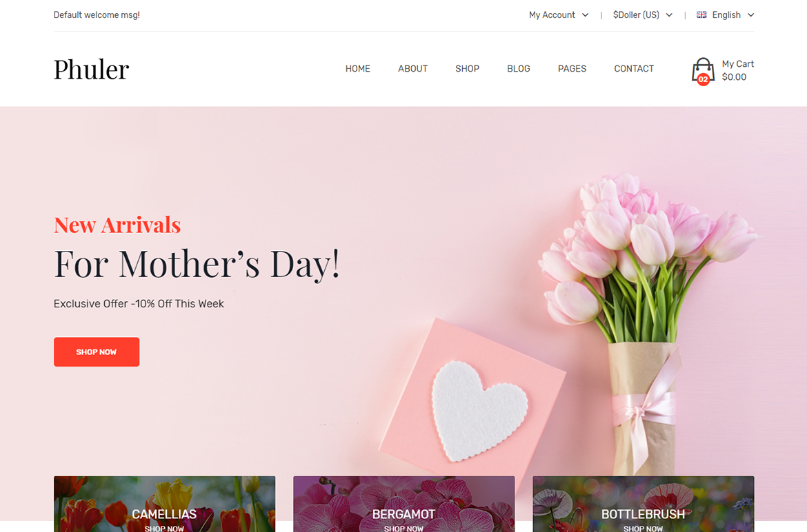The height and width of the screenshot is (532, 807).
Task: Select SHOP in the navigation bar
Action: point(468,69)
